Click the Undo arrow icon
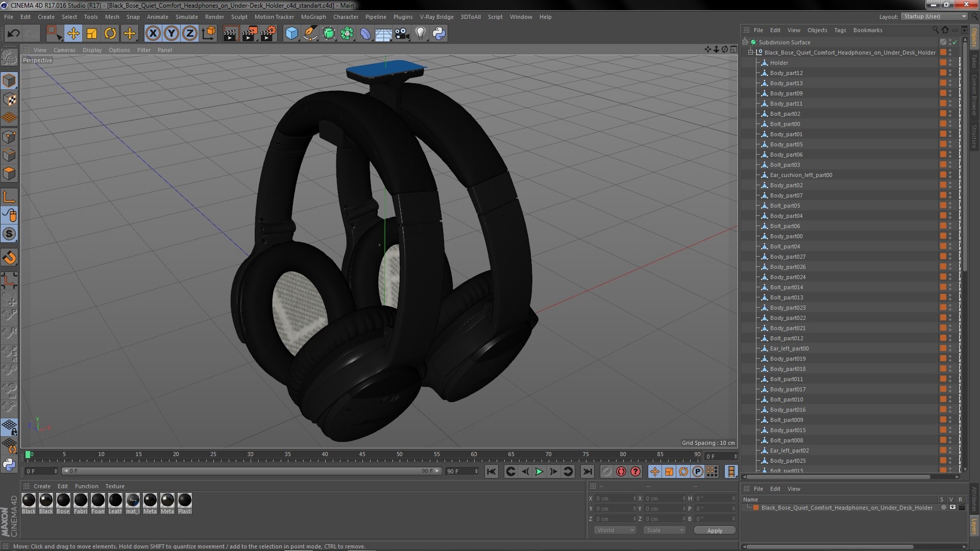 (x=13, y=34)
